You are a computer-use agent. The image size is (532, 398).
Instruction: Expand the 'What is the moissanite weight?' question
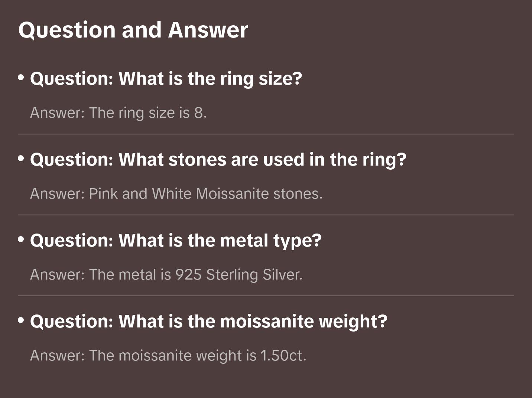208,322
